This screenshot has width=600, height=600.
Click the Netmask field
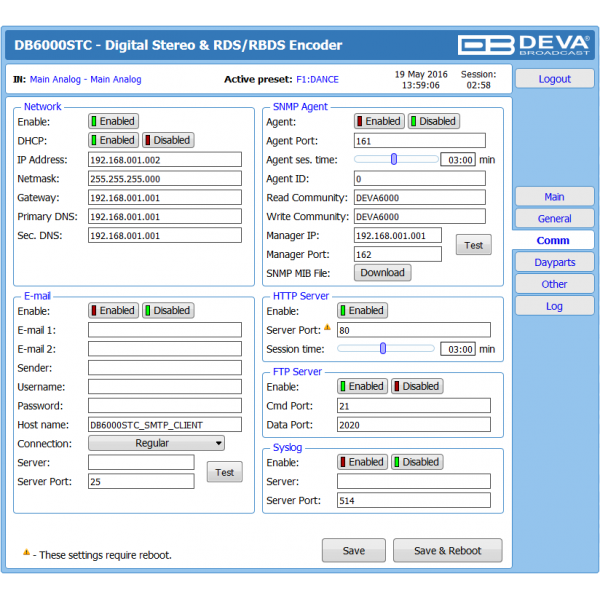click(x=165, y=178)
